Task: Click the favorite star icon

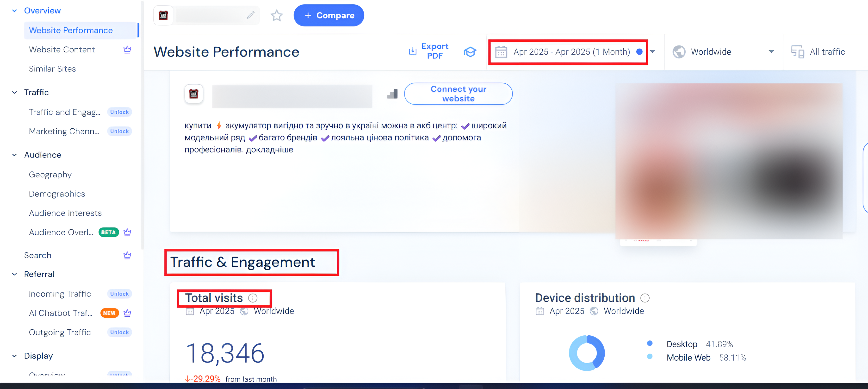Action: point(277,15)
